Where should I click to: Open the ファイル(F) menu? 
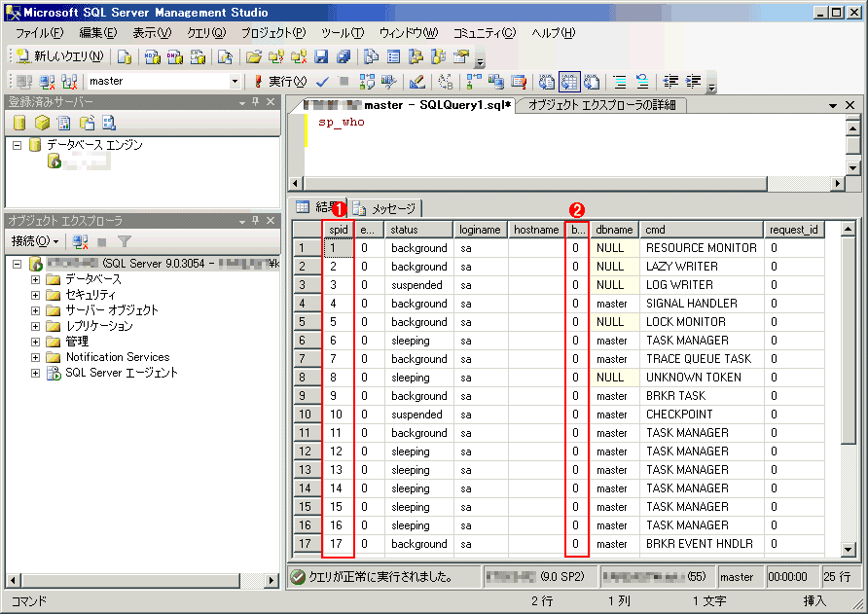39,33
